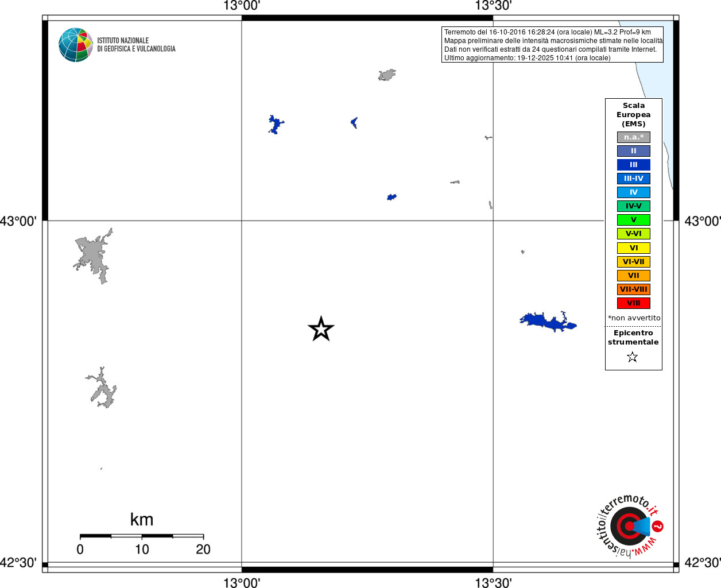Click the '20' mark on the scale bar
Image resolution: width=721 pixels, height=588 pixels.
[203, 550]
